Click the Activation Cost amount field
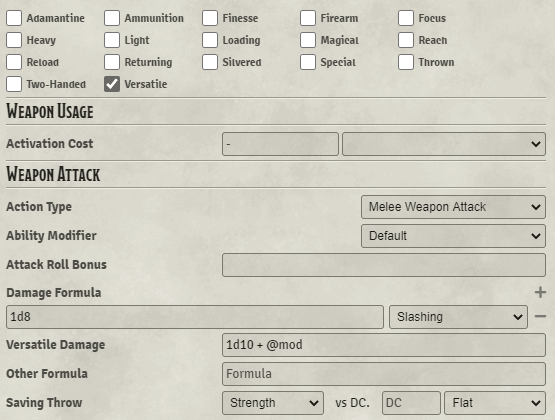555x420 pixels. [x=280, y=144]
